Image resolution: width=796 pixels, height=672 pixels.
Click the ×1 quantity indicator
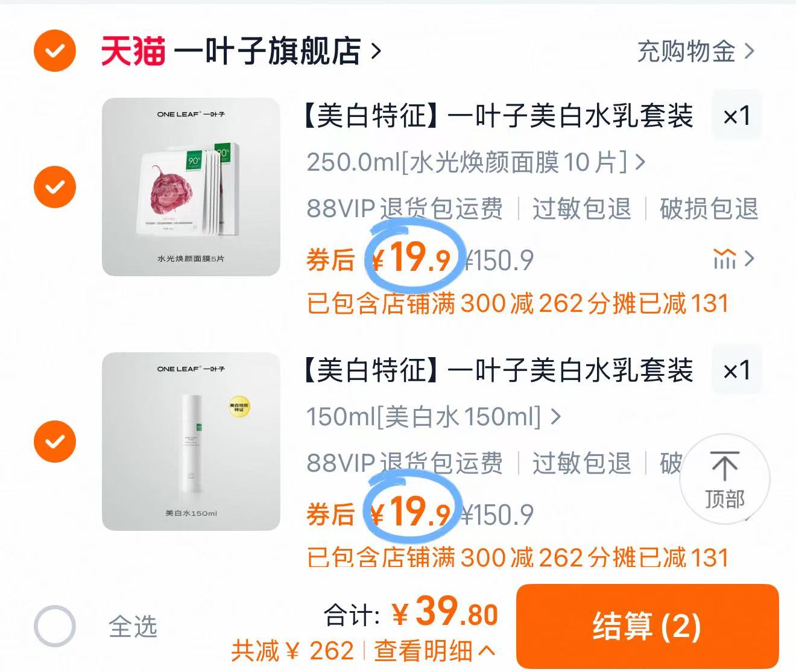pos(736,116)
